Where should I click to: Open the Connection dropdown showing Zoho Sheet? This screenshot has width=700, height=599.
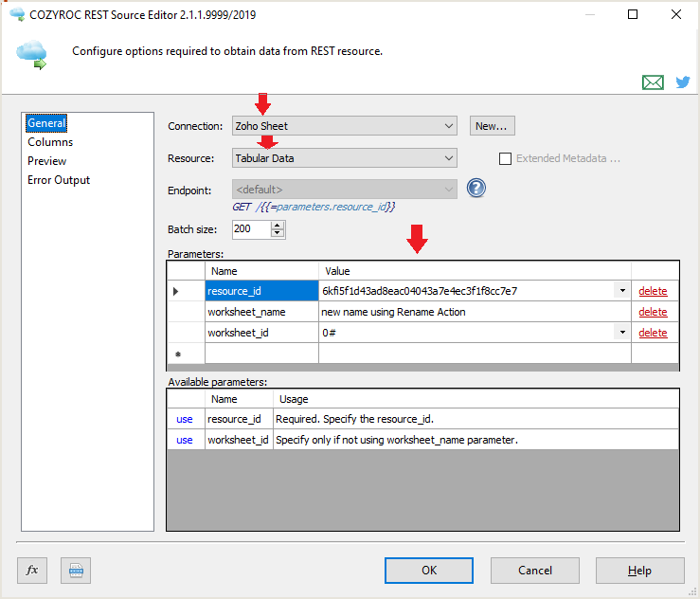(345, 126)
